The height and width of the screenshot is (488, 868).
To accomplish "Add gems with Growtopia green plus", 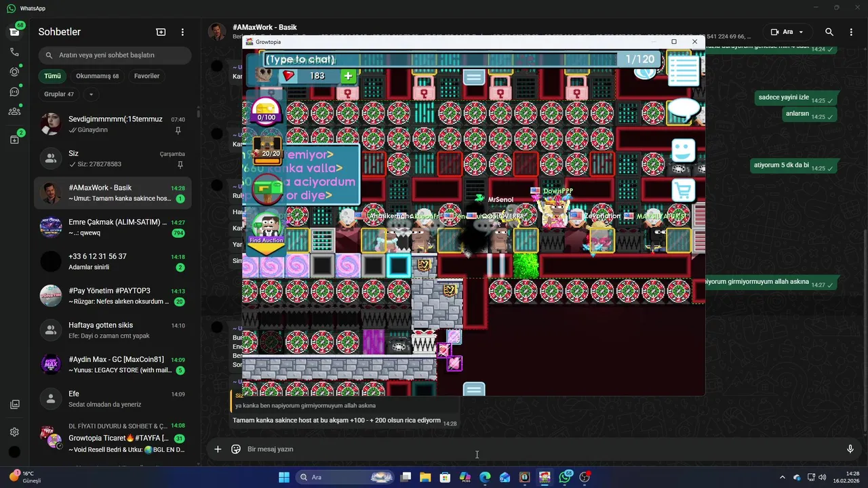I will [x=347, y=76].
